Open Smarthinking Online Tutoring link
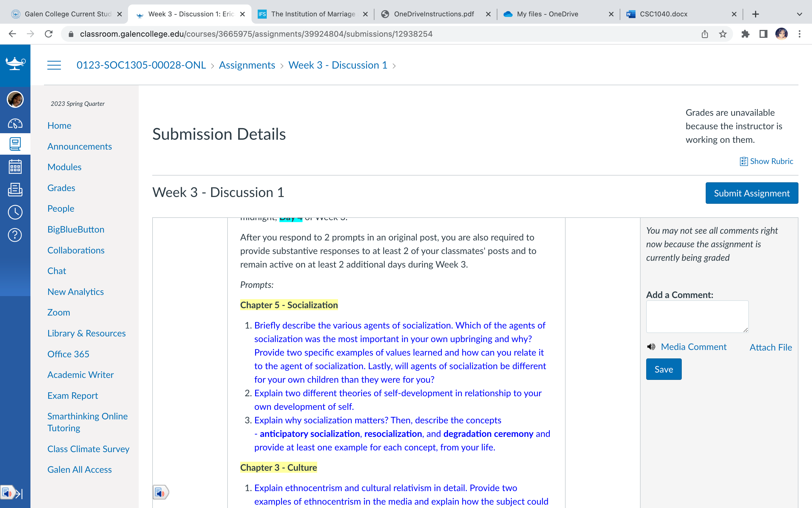Viewport: 812px width, 508px height. coord(88,422)
